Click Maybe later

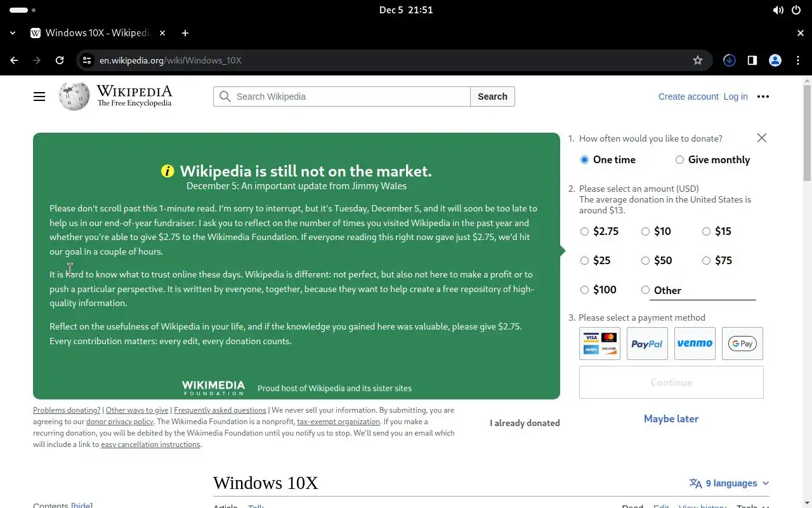(x=671, y=418)
